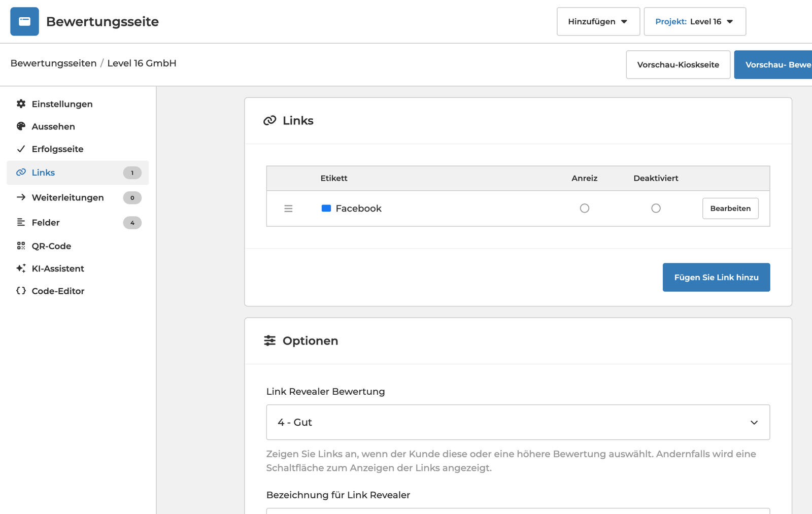The width and height of the screenshot is (812, 514).
Task: Select the Links sidebar item
Action: tap(44, 173)
